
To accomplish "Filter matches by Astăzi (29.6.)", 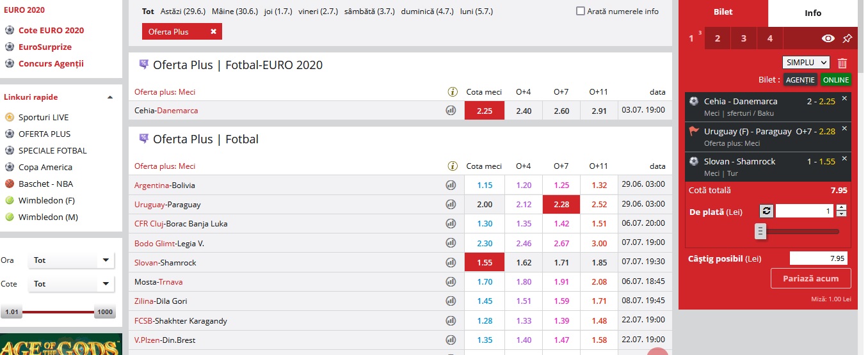I will [184, 12].
